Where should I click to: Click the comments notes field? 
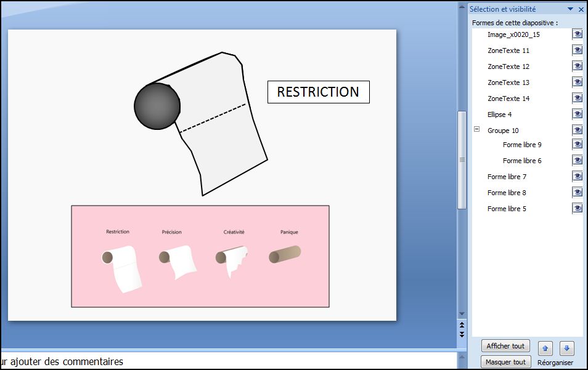229,361
